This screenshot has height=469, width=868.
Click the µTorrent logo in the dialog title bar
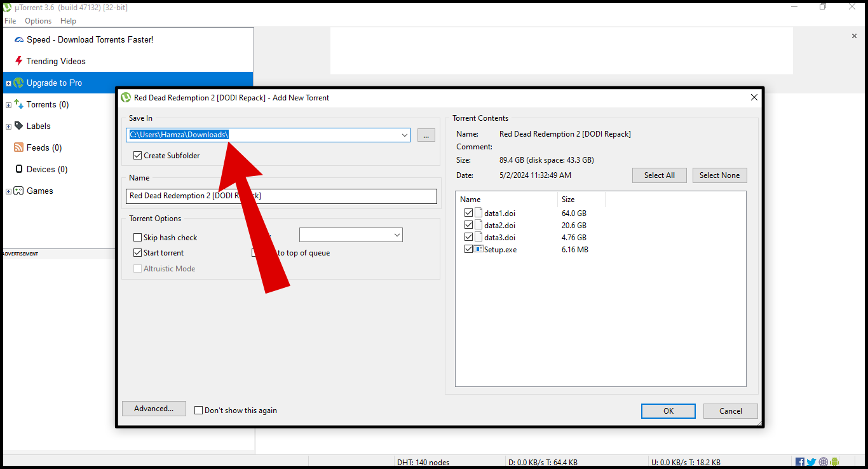pyautogui.click(x=126, y=98)
